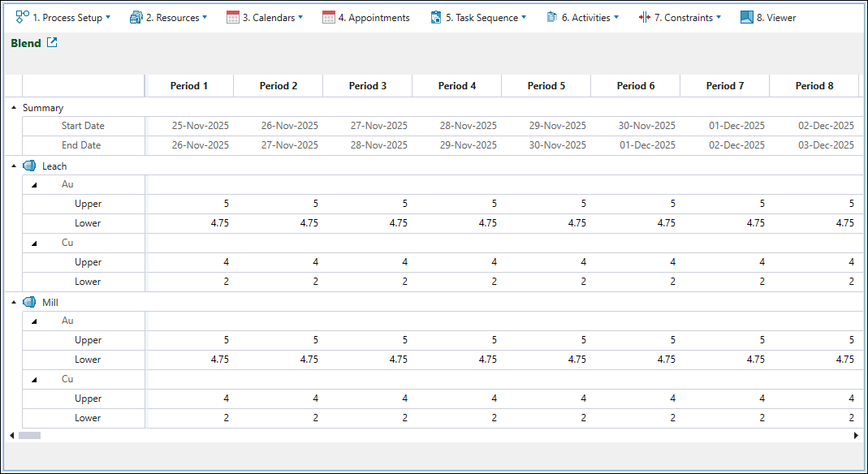Pop out Blend panel with external icon
This screenshot has width=868, height=474.
(x=52, y=43)
